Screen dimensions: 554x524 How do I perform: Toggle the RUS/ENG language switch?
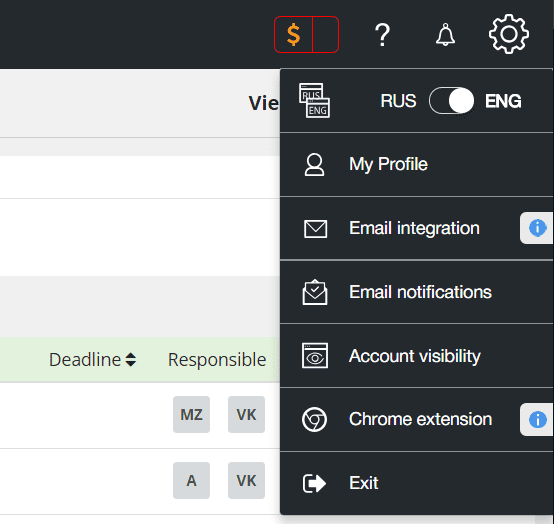(x=452, y=101)
